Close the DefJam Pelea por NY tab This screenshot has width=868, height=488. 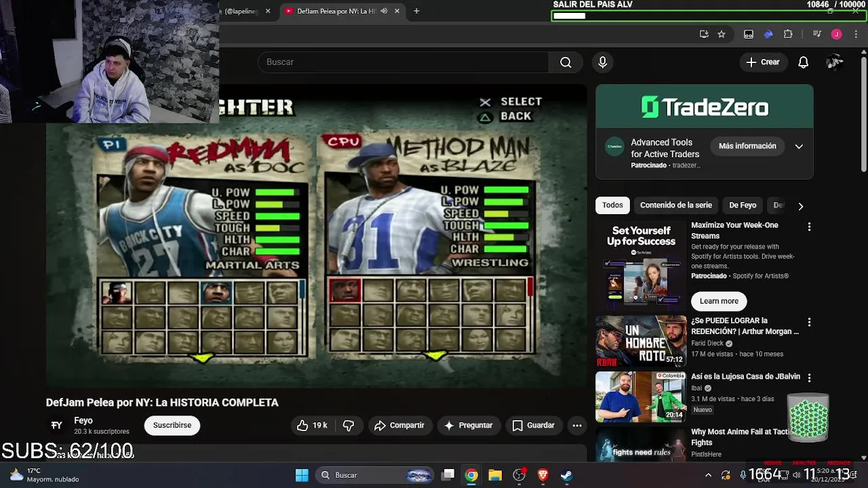[x=397, y=11]
